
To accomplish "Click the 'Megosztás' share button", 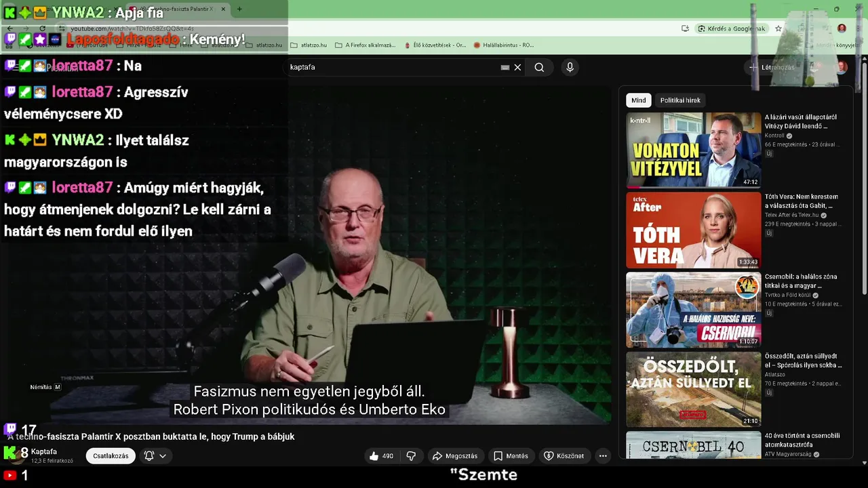I will (x=455, y=456).
